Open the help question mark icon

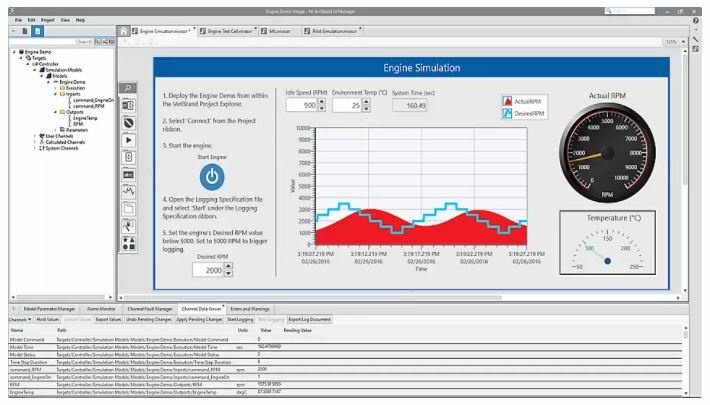coord(696,20)
